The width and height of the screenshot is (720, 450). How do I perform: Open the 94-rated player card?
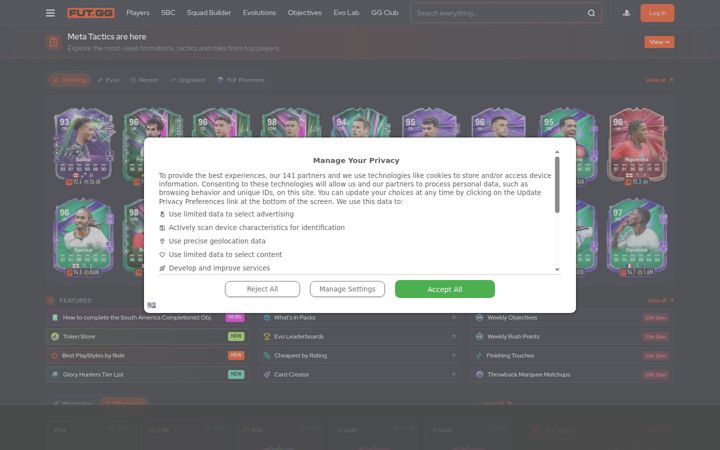click(x=361, y=122)
